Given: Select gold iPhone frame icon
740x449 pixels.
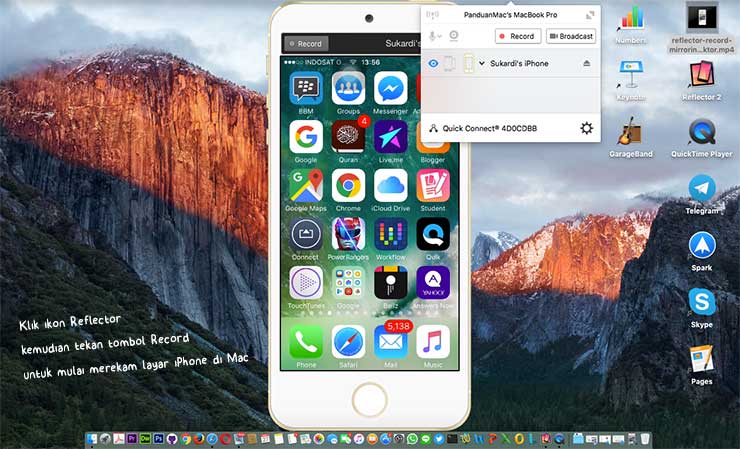Looking at the screenshot, I should point(468,63).
